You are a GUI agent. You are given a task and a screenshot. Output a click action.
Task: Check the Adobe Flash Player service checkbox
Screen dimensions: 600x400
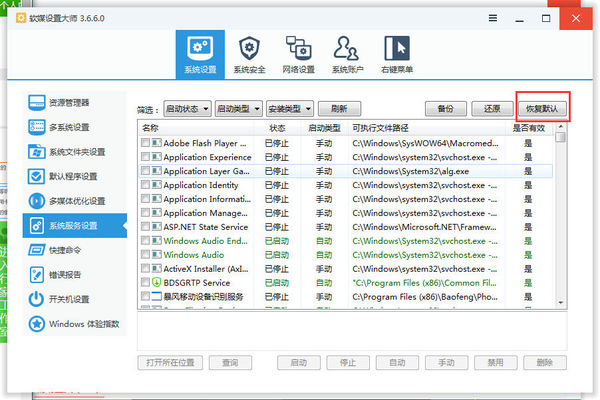tap(146, 143)
